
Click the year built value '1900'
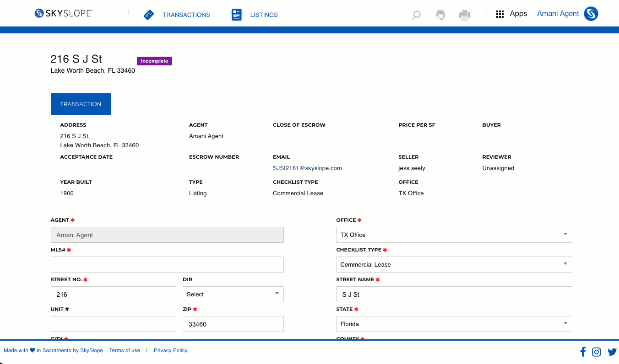[x=67, y=193]
